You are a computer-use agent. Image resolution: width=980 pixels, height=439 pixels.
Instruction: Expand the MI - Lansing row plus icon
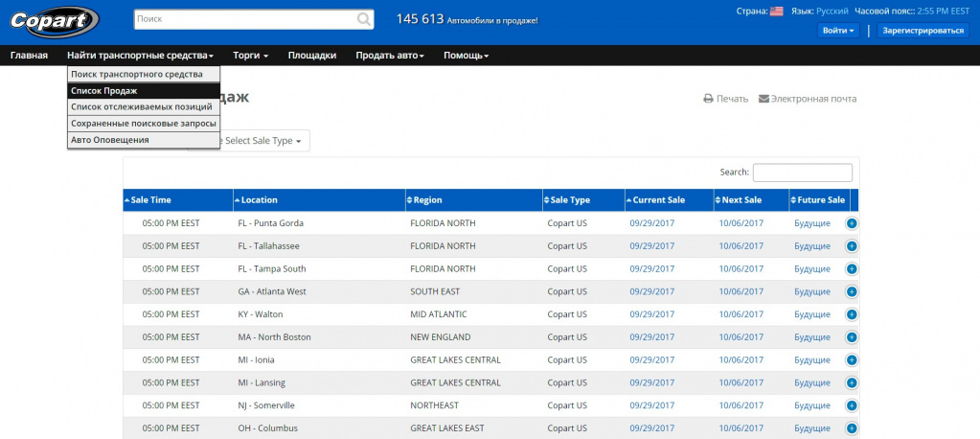[852, 382]
